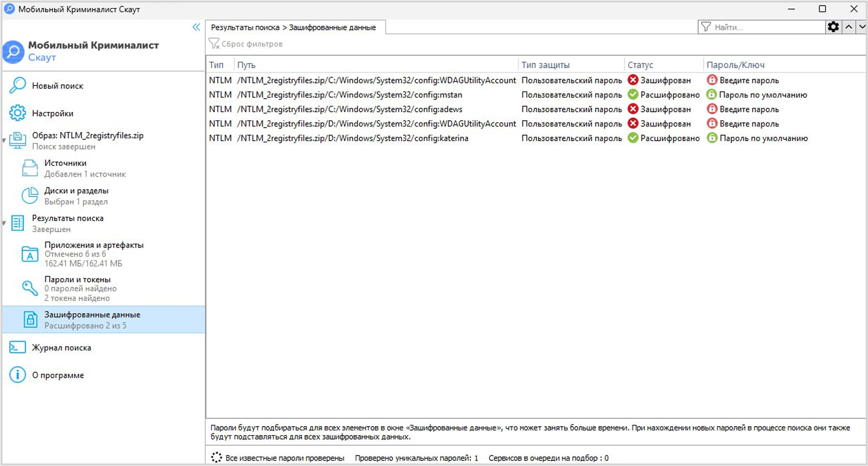Select path row C:/Windows/System32/config:mstan
This screenshot has height=466, width=868.
(350, 95)
